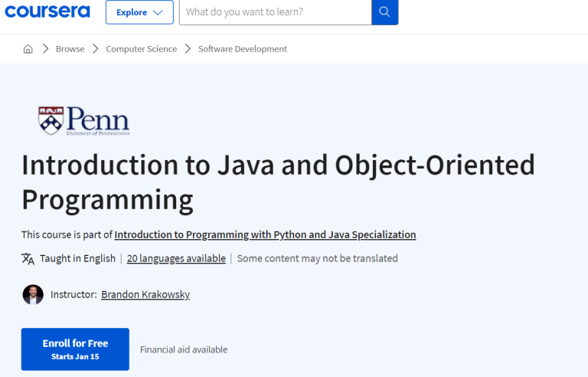Go to home via breadcrumb house icon
588x377 pixels.
tap(28, 49)
